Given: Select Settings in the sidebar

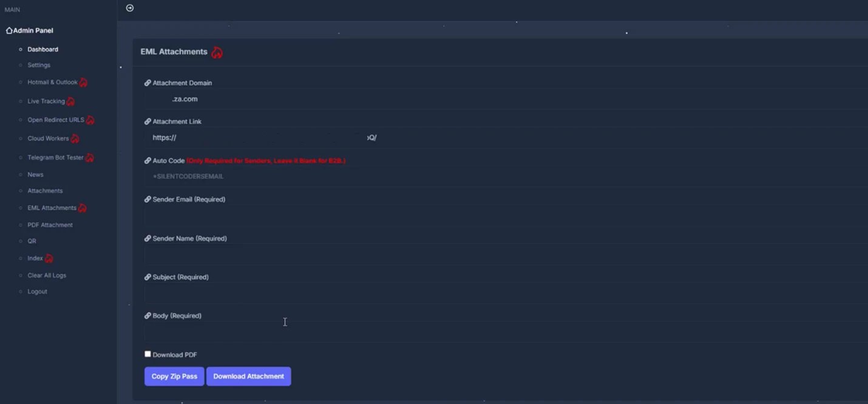Looking at the screenshot, I should click(x=38, y=65).
